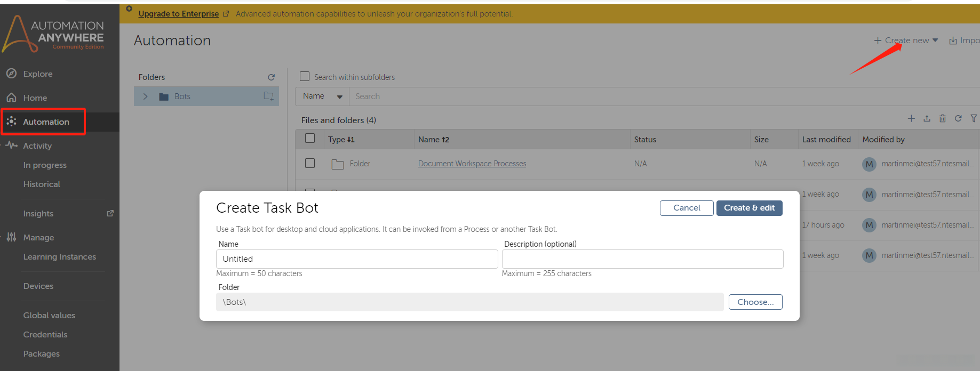Expand the Bots folder tree chevron
Screen dimensions: 980x371
(x=145, y=96)
